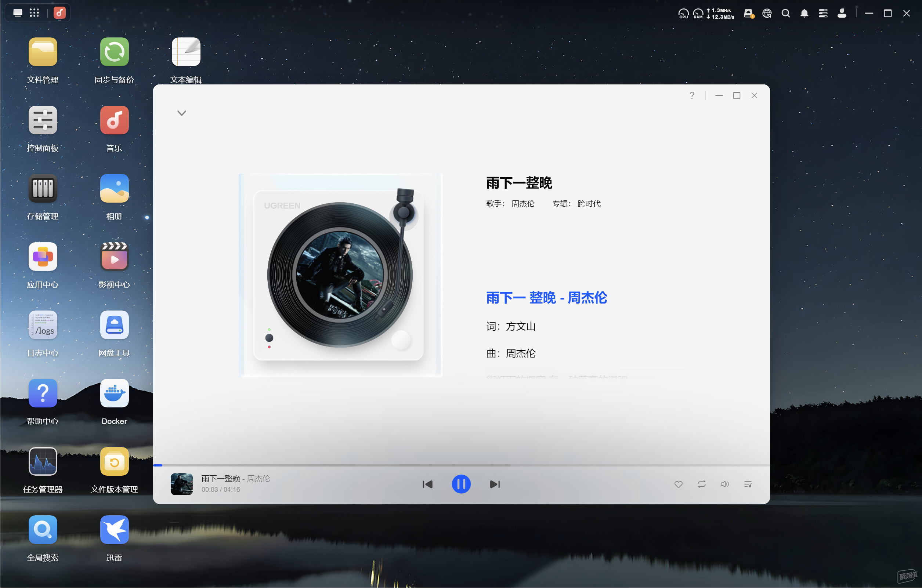Image resolution: width=922 pixels, height=588 pixels.
Task: Open the 影视中心 desktop icon
Action: point(114,257)
